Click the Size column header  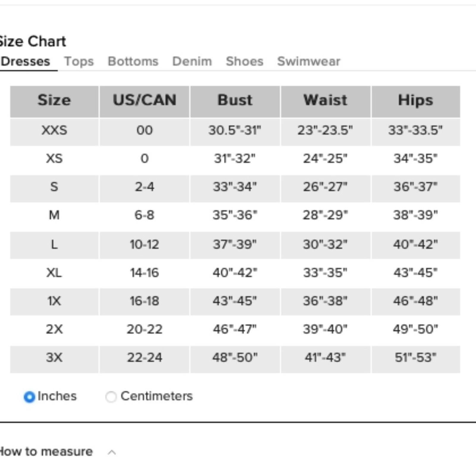coord(54,101)
